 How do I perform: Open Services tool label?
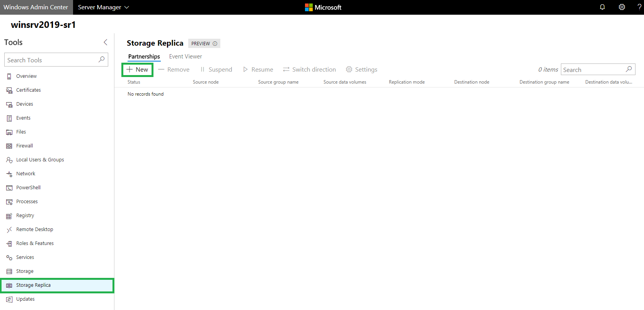(25, 257)
